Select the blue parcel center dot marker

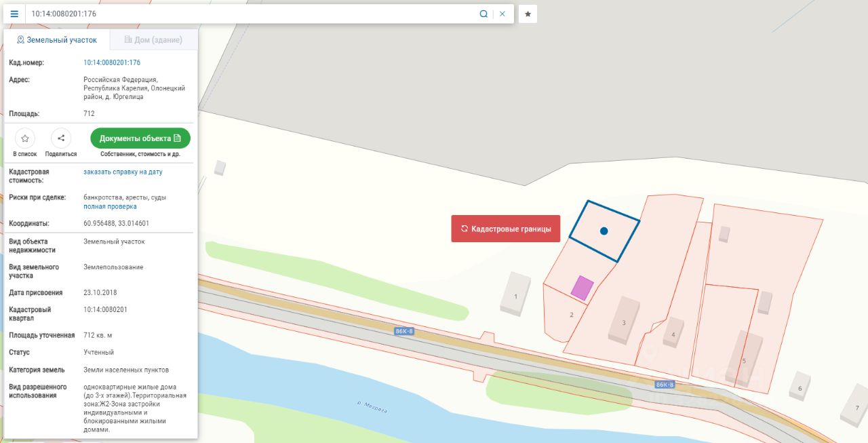pyautogui.click(x=604, y=231)
